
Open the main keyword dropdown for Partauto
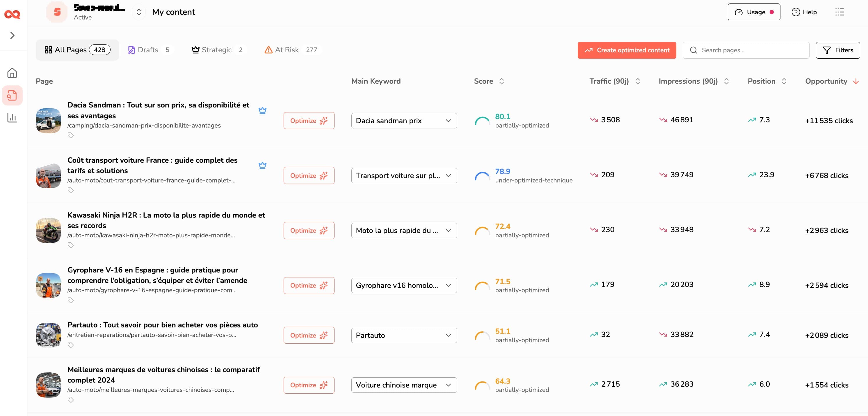[x=404, y=335]
